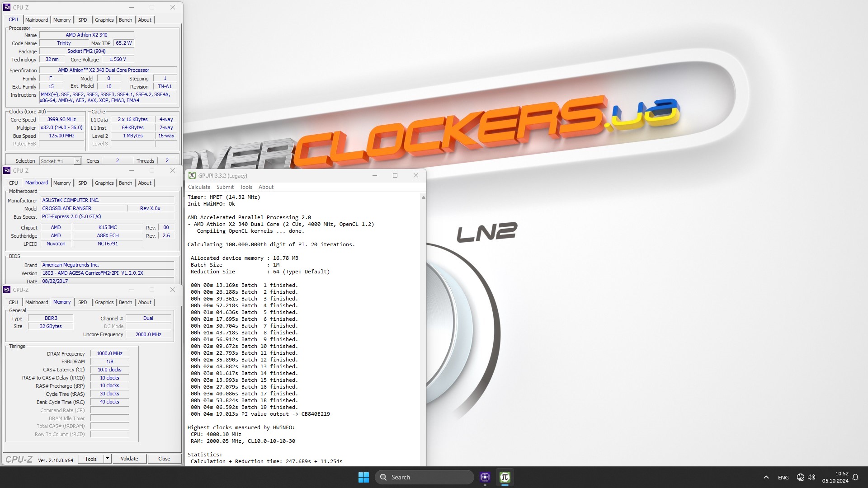Maximize the GPUPI window

tap(395, 175)
